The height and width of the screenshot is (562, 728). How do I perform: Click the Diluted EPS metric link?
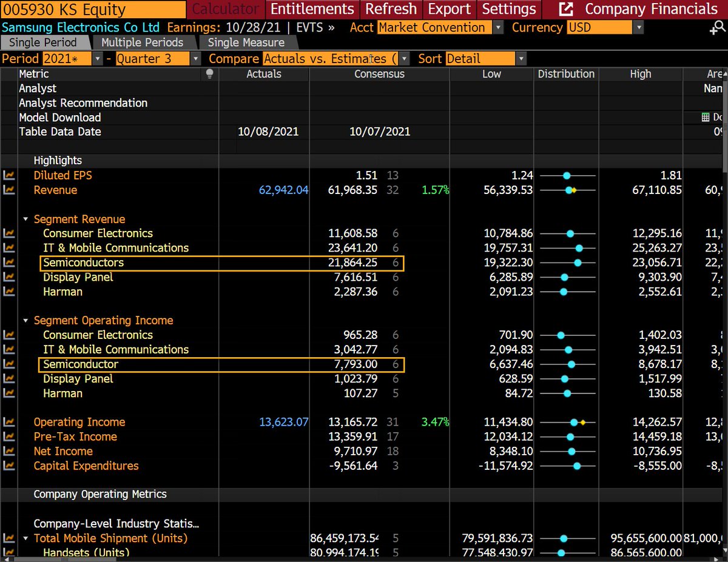coord(62,175)
